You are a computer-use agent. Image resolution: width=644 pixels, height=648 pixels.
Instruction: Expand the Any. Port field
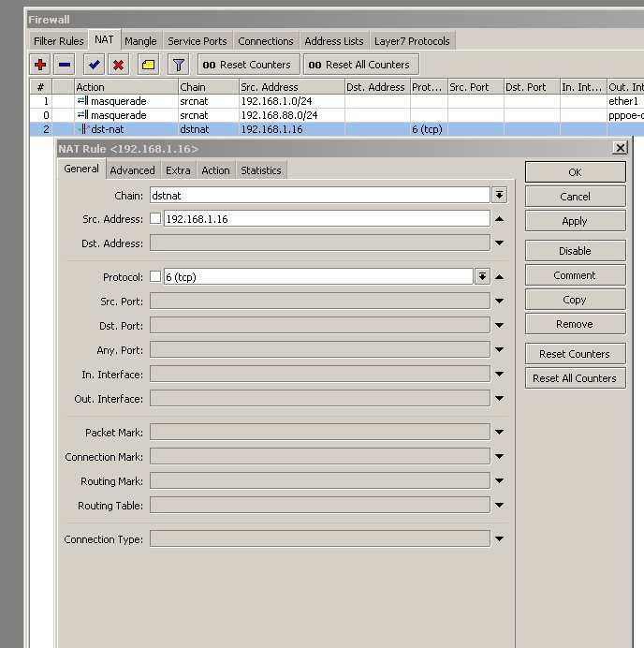(x=500, y=349)
